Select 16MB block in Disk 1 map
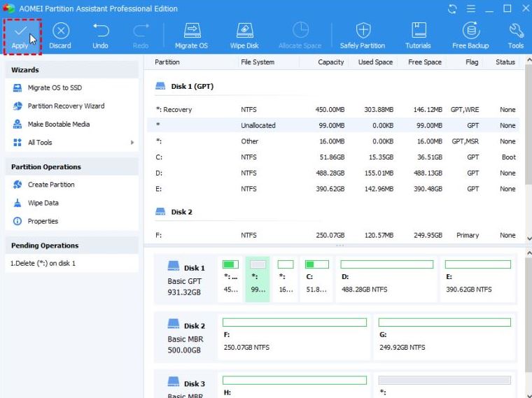532x398 pixels. (x=286, y=279)
